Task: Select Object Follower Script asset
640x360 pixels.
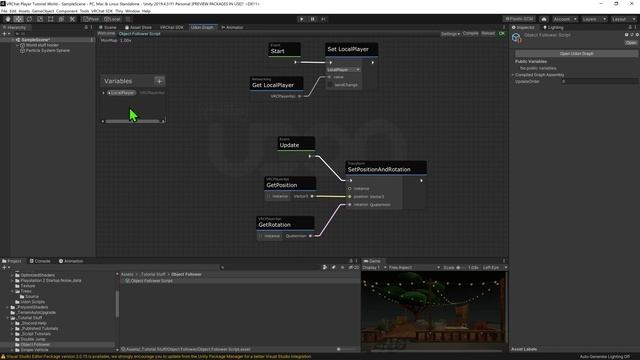Action: [x=151, y=281]
